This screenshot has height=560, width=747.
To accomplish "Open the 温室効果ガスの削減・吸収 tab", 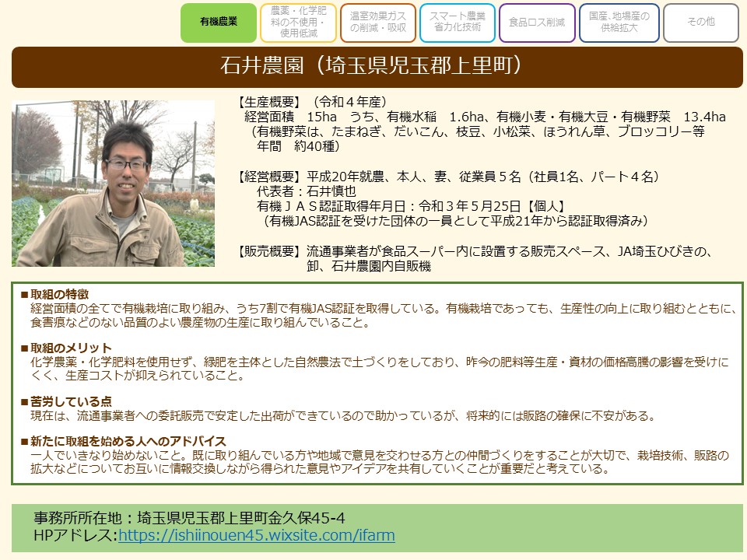I will click(x=378, y=23).
